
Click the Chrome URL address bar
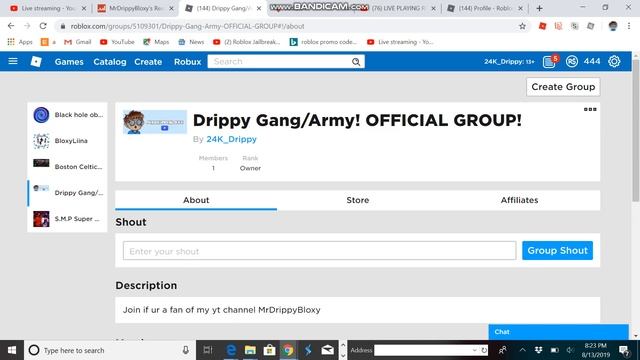[x=292, y=26]
